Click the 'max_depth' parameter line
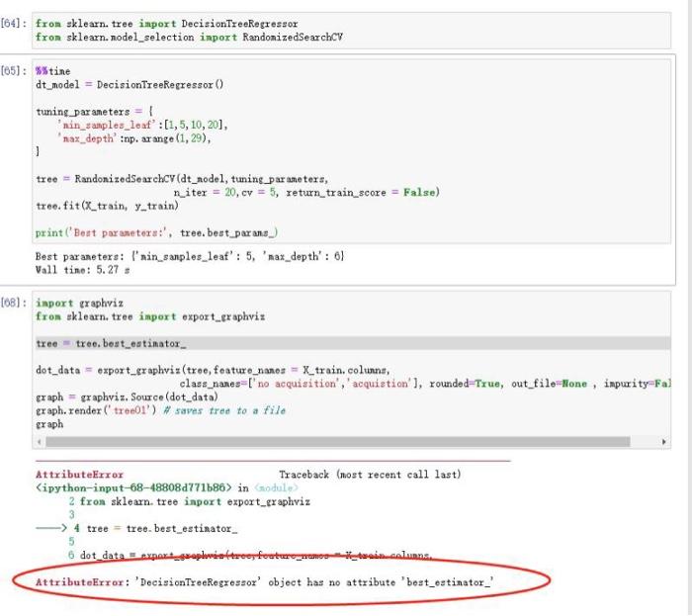Image resolution: width=692 pixels, height=616 pixels. click(134, 138)
